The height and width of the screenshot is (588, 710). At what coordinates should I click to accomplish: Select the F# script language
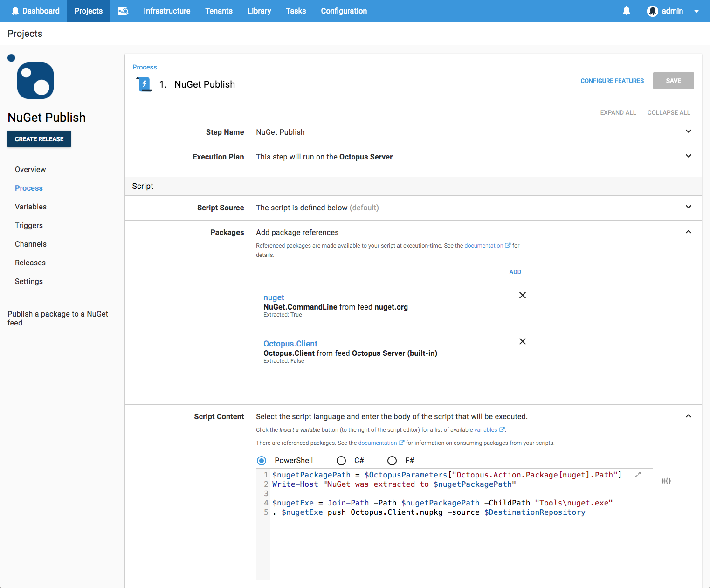[392, 460]
